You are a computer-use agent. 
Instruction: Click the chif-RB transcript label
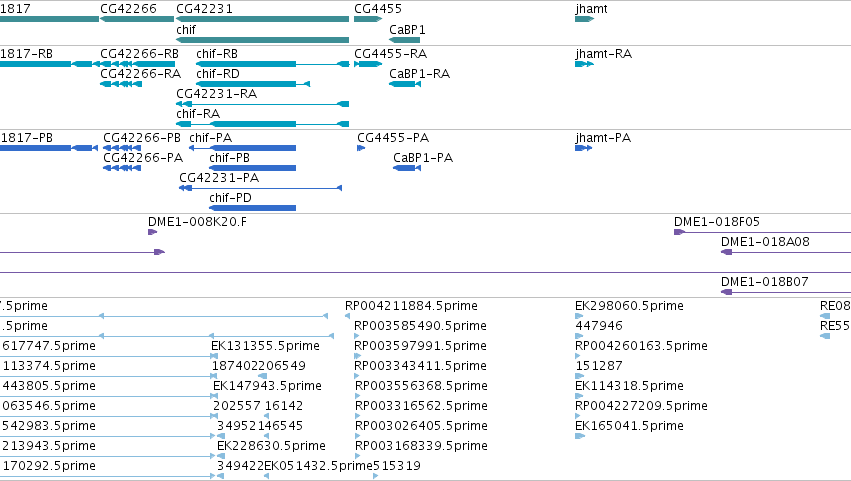[217, 54]
